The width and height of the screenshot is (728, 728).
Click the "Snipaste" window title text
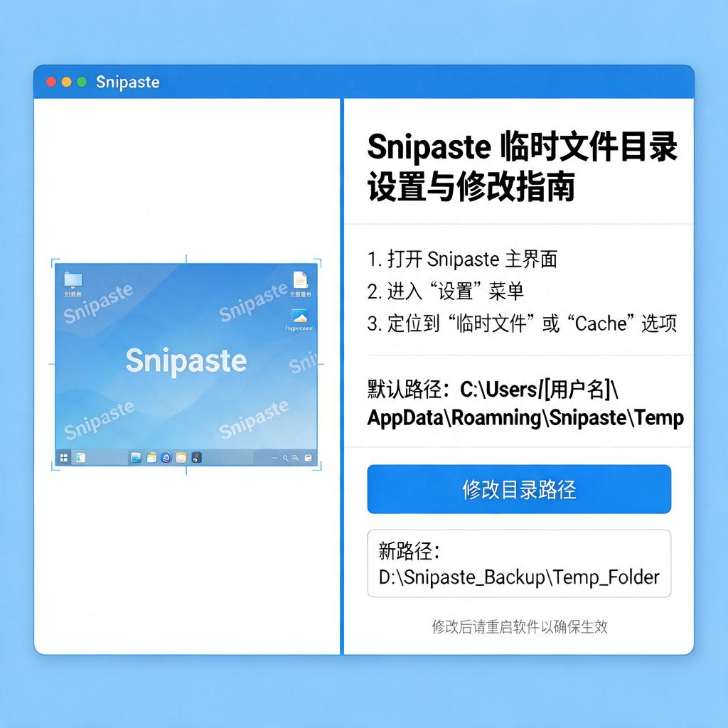(x=128, y=82)
